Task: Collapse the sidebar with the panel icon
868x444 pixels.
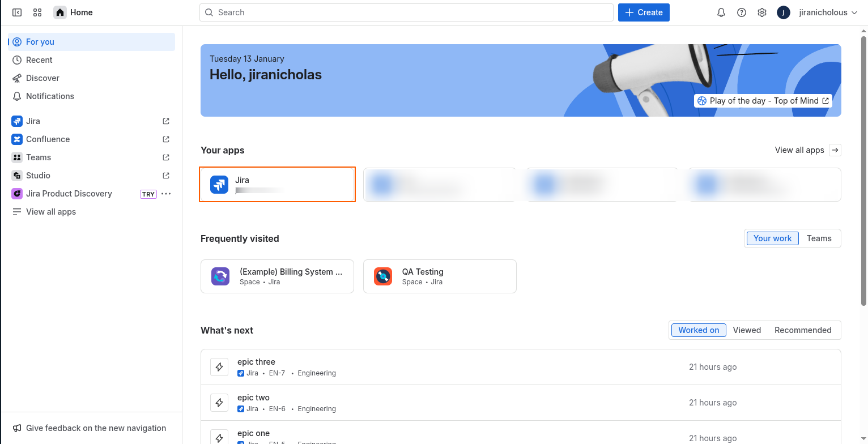Action: (x=16, y=12)
